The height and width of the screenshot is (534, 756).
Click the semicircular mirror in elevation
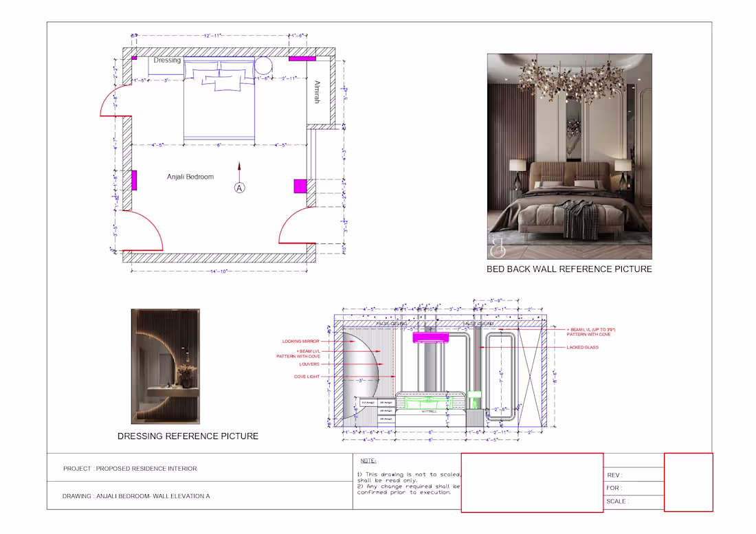click(x=361, y=376)
